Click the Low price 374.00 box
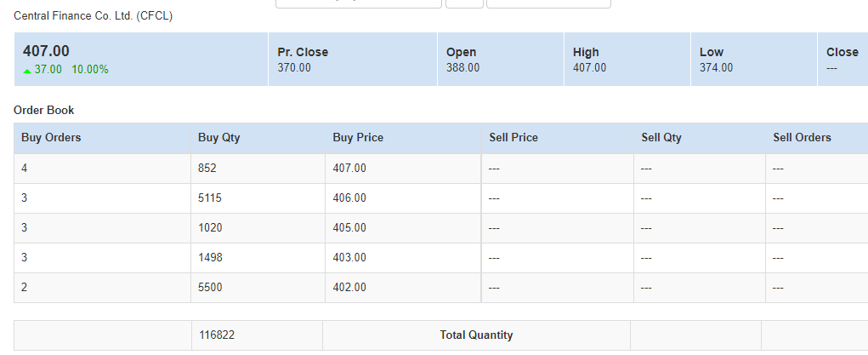868x355 pixels. click(x=754, y=60)
